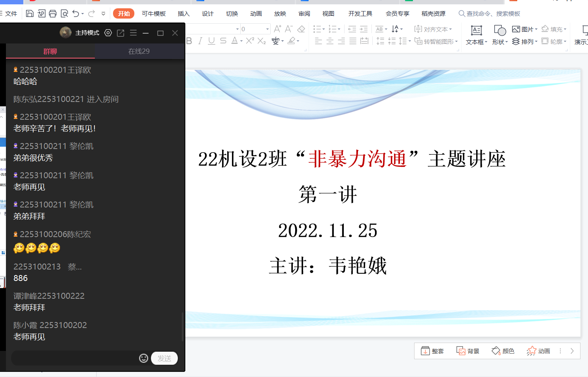
Task: Expand the 排列 arrange dropdown
Action: pyautogui.click(x=525, y=41)
